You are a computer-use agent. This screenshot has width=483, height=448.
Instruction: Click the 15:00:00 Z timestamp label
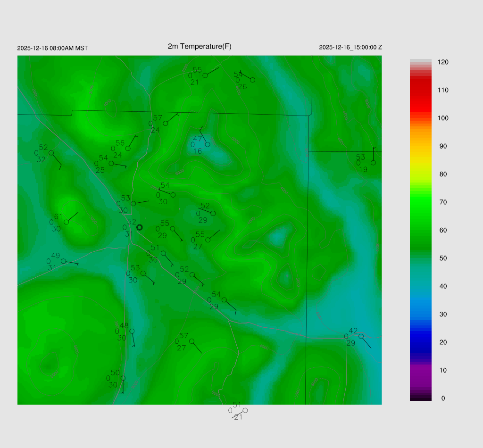(350, 47)
